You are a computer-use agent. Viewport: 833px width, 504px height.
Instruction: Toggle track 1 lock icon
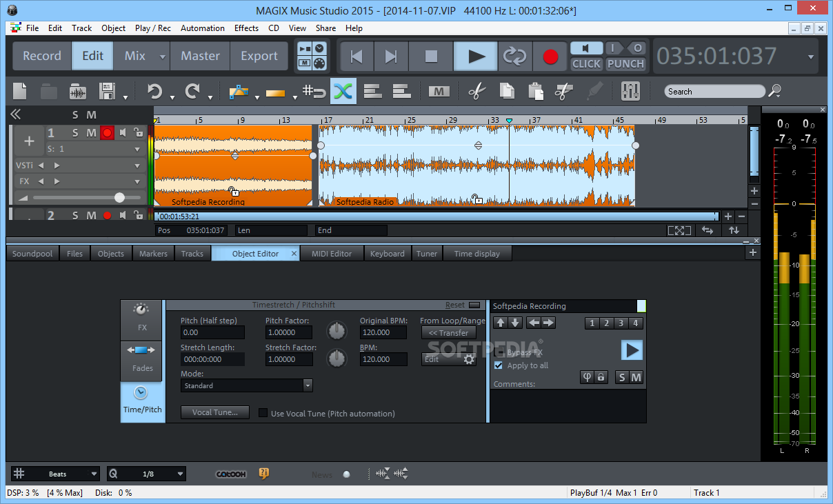pyautogui.click(x=138, y=133)
